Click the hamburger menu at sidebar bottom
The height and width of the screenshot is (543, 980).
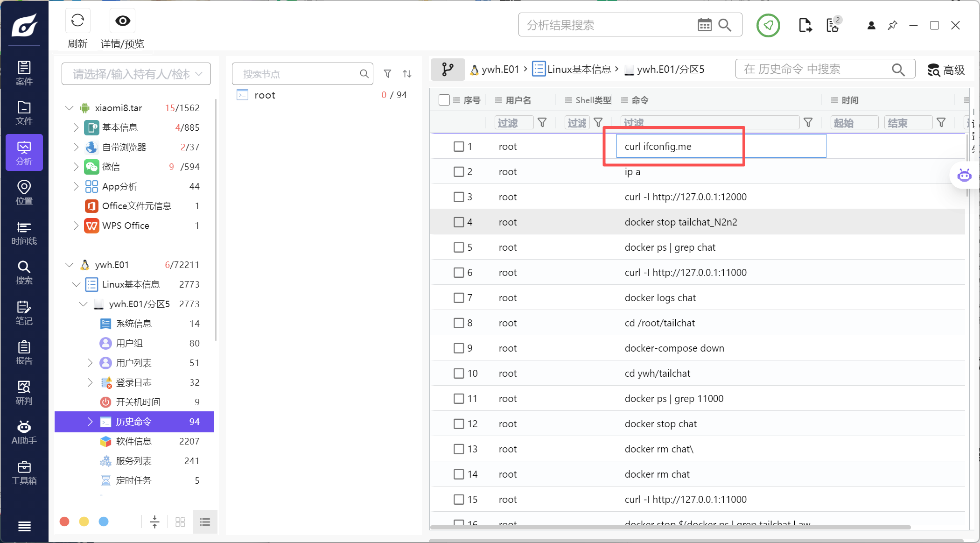coord(24,526)
